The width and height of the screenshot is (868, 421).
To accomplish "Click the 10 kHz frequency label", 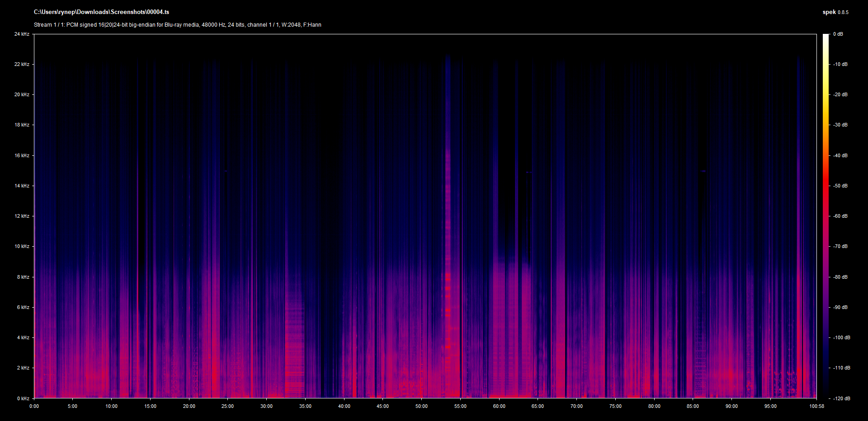I will point(22,246).
